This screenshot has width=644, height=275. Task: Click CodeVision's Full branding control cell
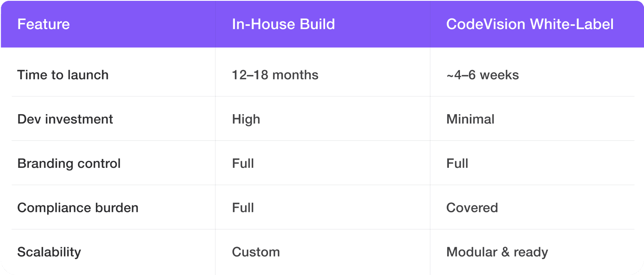[x=457, y=164]
